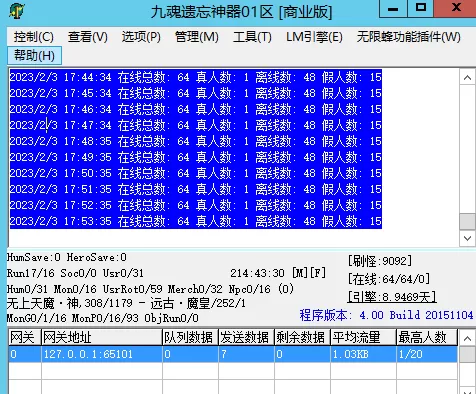
Task: Click the 剩余数据 column header
Action: (303, 337)
